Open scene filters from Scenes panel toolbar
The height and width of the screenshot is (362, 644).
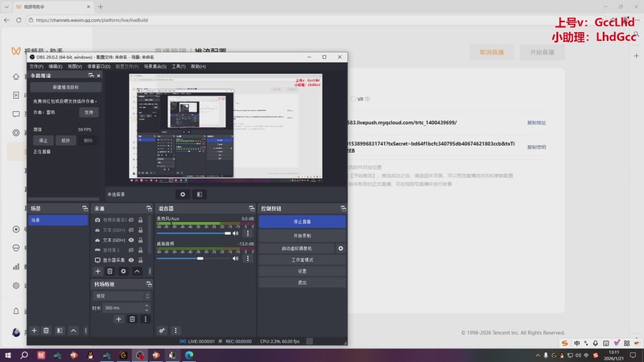point(60,331)
